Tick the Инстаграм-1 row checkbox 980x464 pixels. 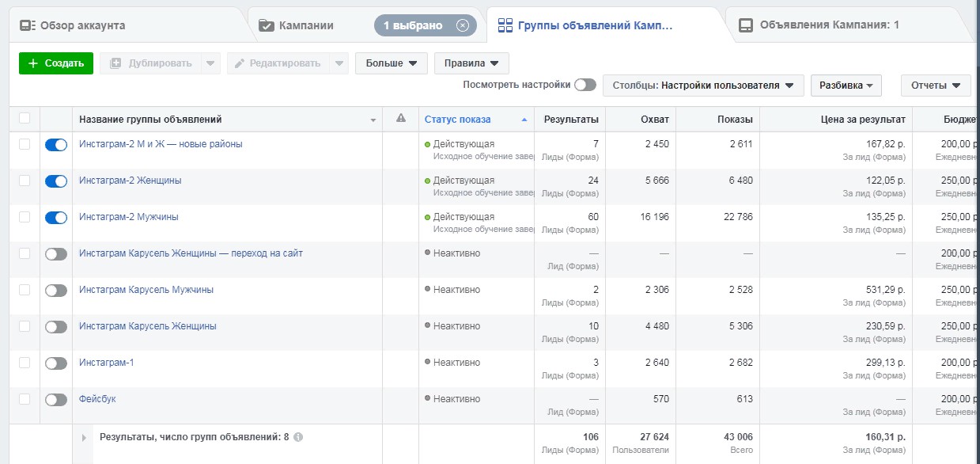25,363
